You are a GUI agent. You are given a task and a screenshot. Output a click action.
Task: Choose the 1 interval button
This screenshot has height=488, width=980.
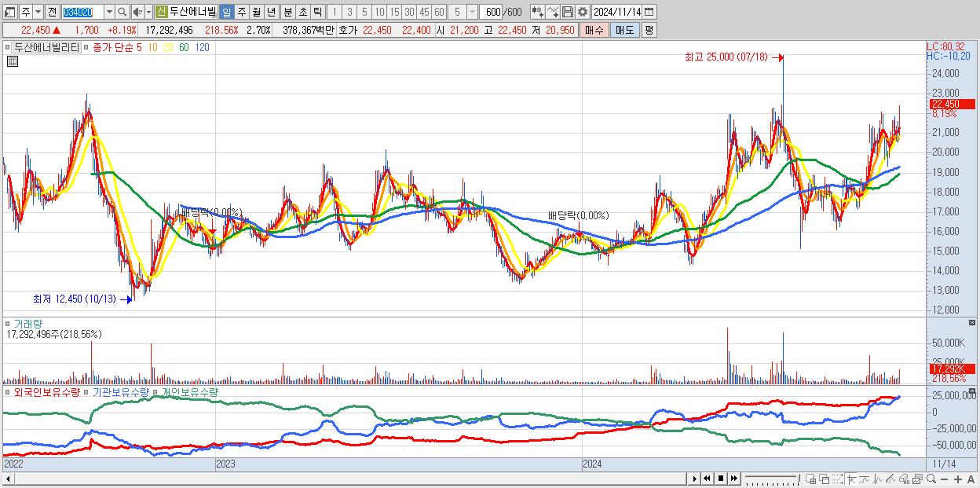tap(335, 13)
